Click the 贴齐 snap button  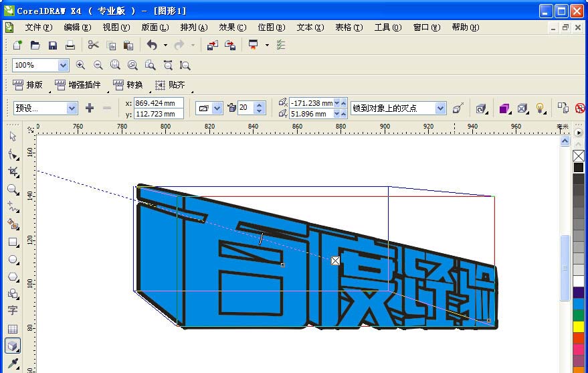point(170,85)
